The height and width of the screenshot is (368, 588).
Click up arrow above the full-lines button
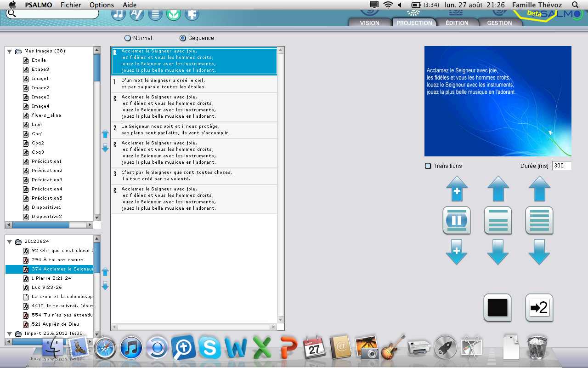pyautogui.click(x=539, y=189)
